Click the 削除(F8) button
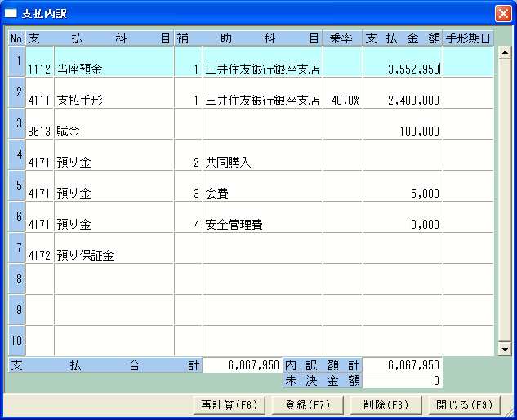Viewport: 517px width, 420px height. [385, 404]
